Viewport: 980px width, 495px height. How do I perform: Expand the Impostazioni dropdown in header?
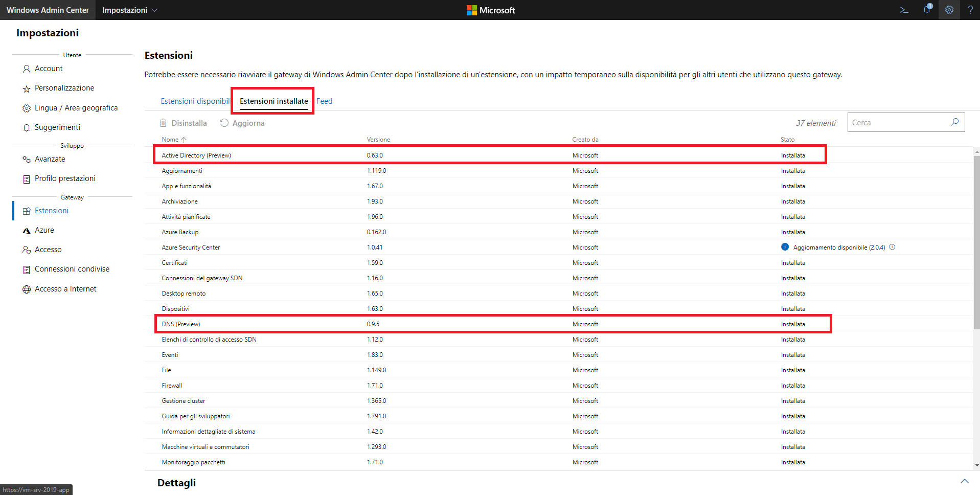pos(130,10)
